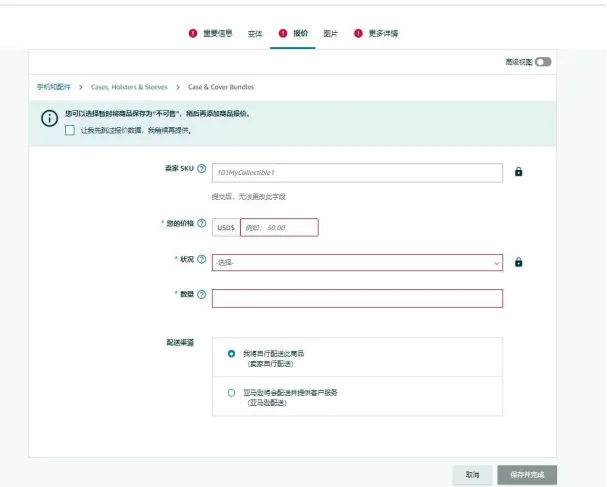This screenshot has height=487, width=607.
Task: Click lock icon beside SKU field
Action: [518, 171]
